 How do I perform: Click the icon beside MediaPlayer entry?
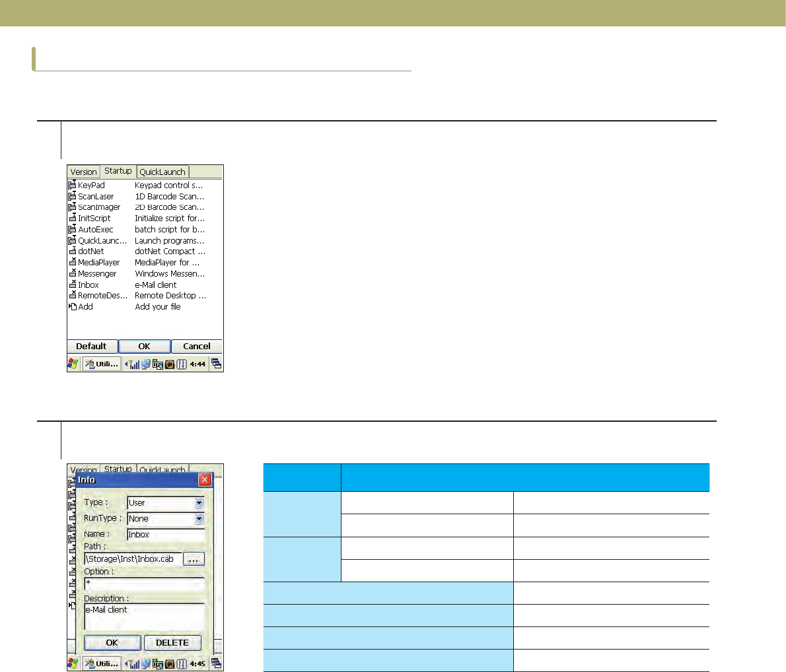(72, 262)
